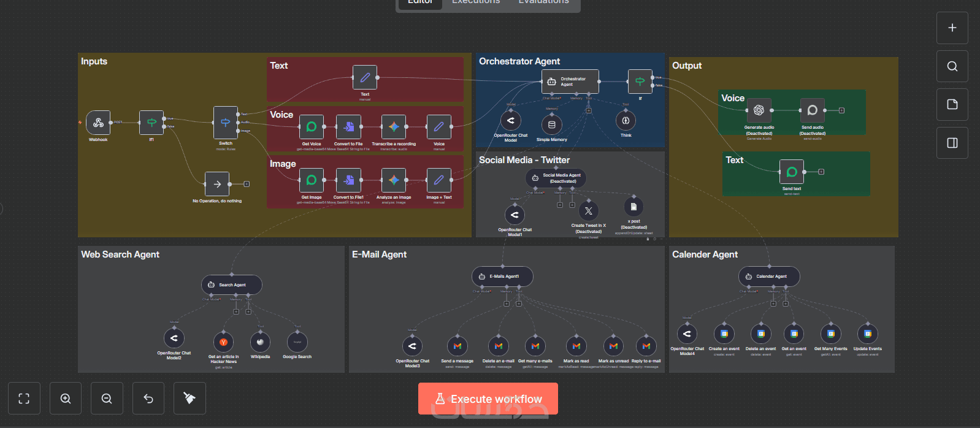The height and width of the screenshot is (428, 980).
Task: Click the If1 node icon
Action: coord(151,123)
